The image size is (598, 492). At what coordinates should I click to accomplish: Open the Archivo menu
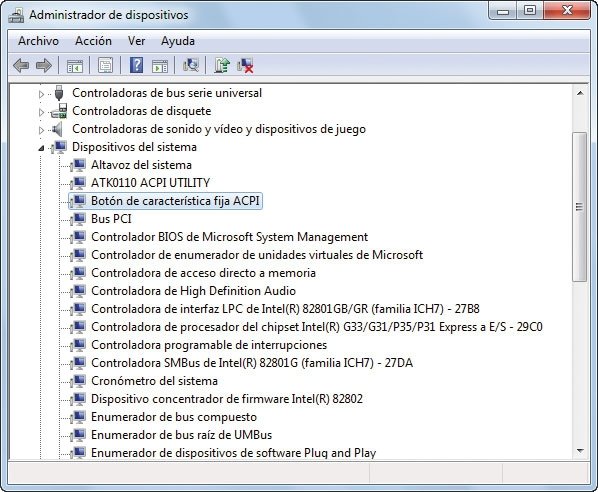point(39,41)
